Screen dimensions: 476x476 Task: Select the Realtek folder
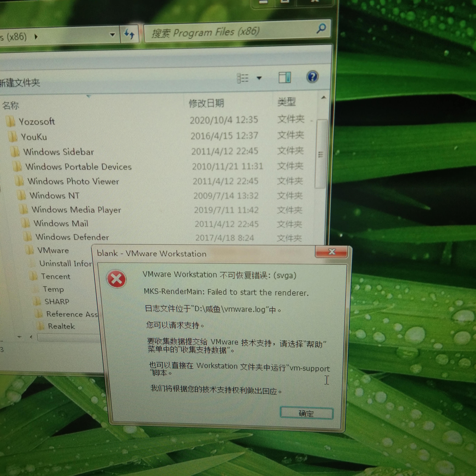[x=61, y=326]
